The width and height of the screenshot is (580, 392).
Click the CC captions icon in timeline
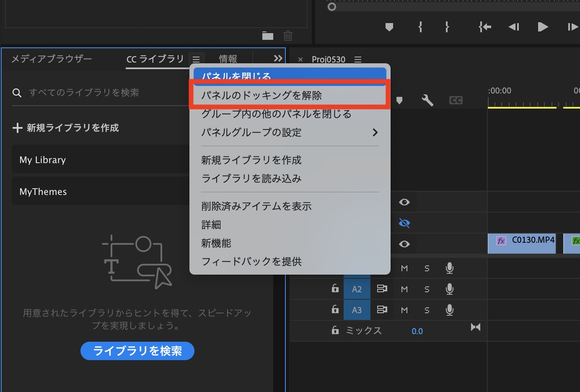click(x=456, y=100)
